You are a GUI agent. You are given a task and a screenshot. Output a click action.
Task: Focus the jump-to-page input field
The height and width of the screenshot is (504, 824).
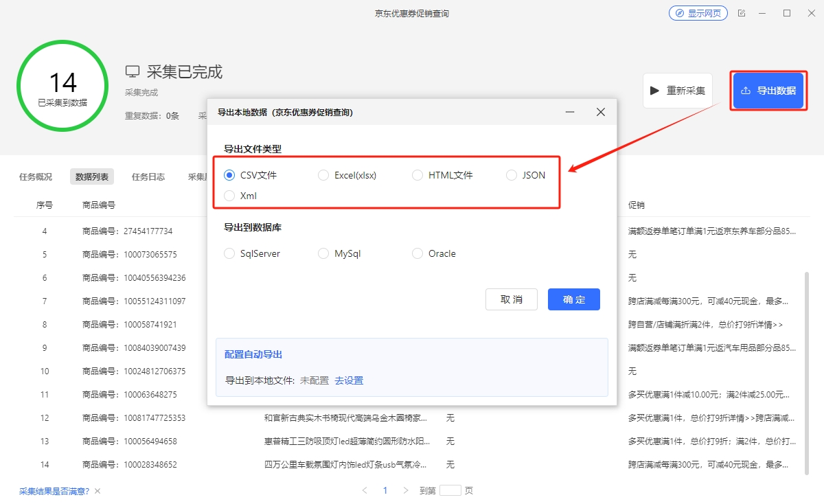tap(450, 490)
